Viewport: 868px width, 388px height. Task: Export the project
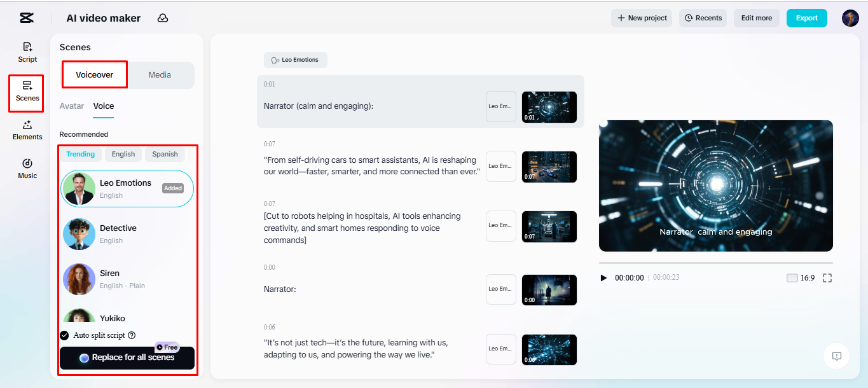coord(806,18)
